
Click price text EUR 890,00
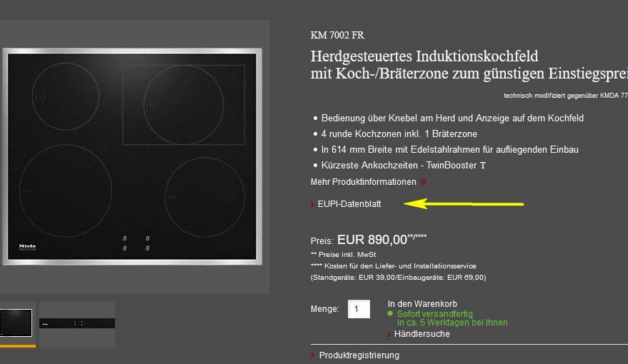tap(372, 240)
